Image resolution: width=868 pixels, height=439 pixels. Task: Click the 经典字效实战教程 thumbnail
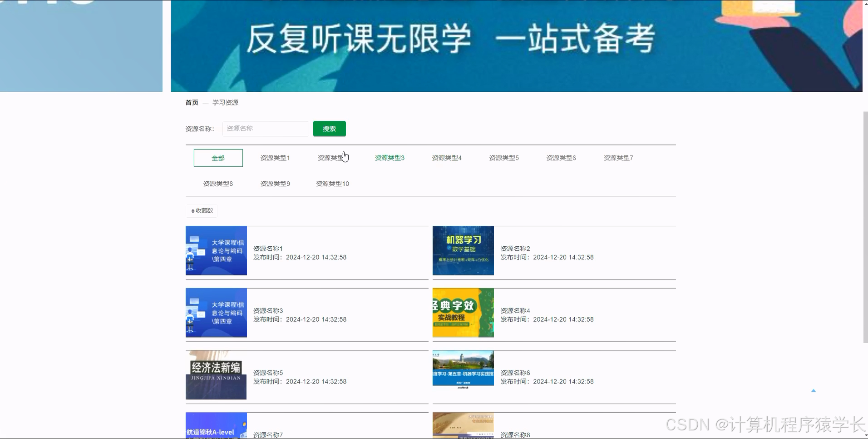pos(463,313)
